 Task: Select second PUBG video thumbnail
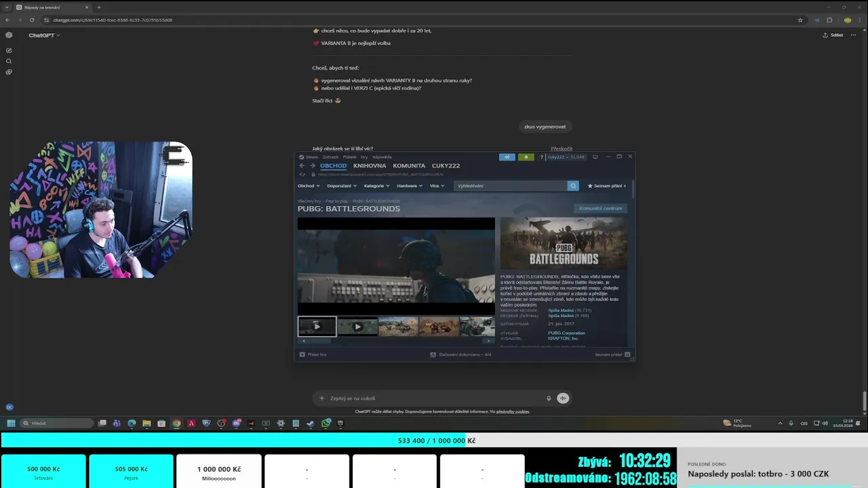pyautogui.click(x=357, y=326)
